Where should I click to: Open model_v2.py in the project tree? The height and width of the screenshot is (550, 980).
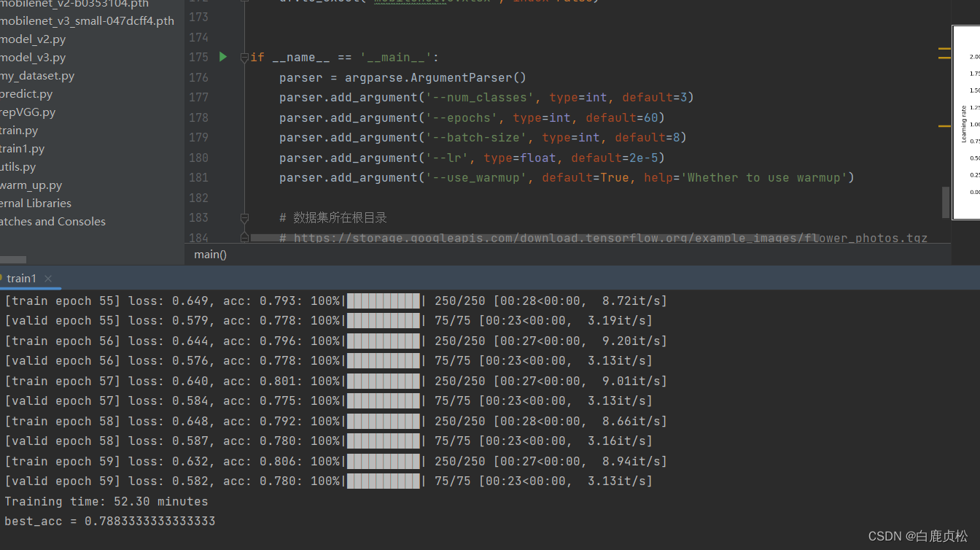(34, 39)
